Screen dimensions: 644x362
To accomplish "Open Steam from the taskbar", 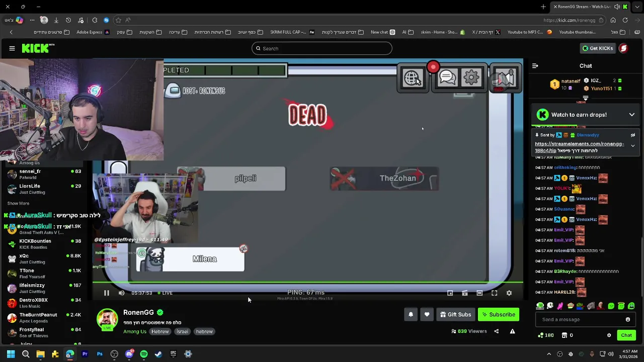I will click(158, 354).
